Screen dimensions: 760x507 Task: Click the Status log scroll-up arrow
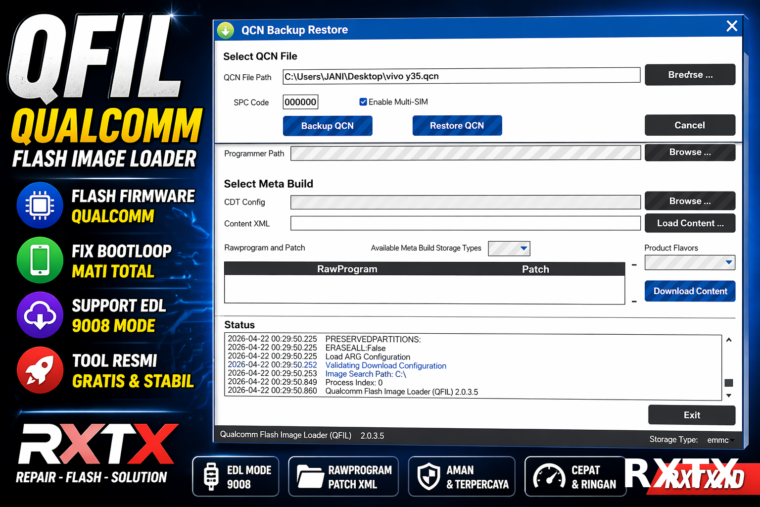[x=728, y=340]
